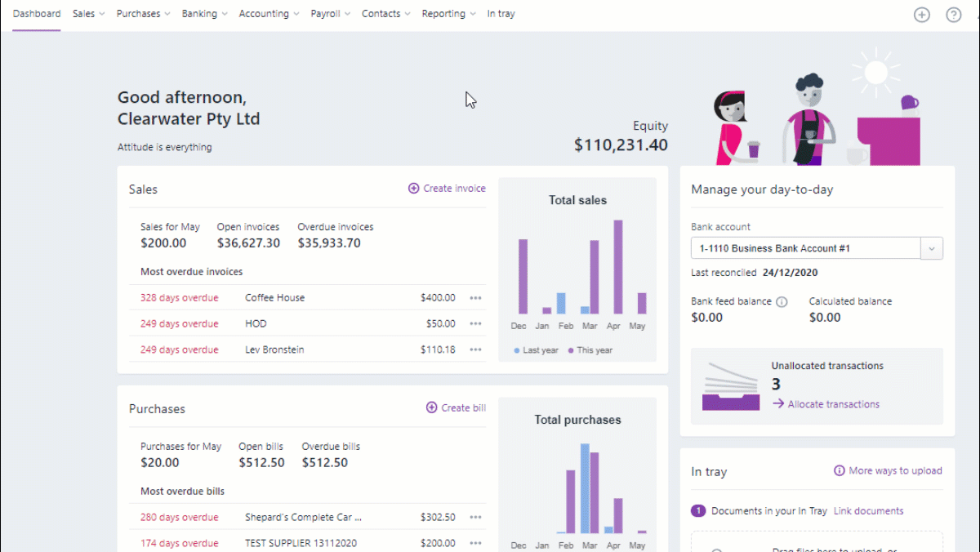Go to the In tray tab
This screenshot has height=552, width=980.
[x=501, y=14]
